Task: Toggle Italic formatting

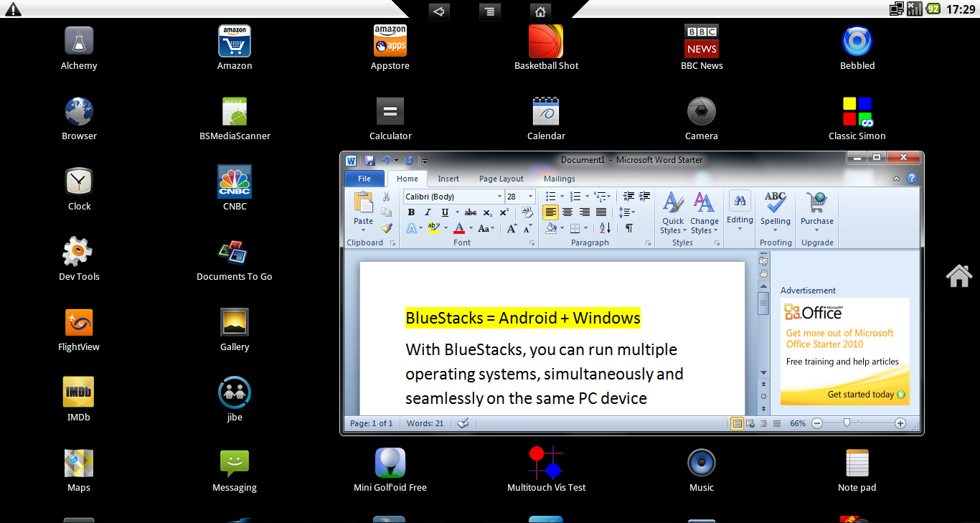Action: (x=428, y=212)
